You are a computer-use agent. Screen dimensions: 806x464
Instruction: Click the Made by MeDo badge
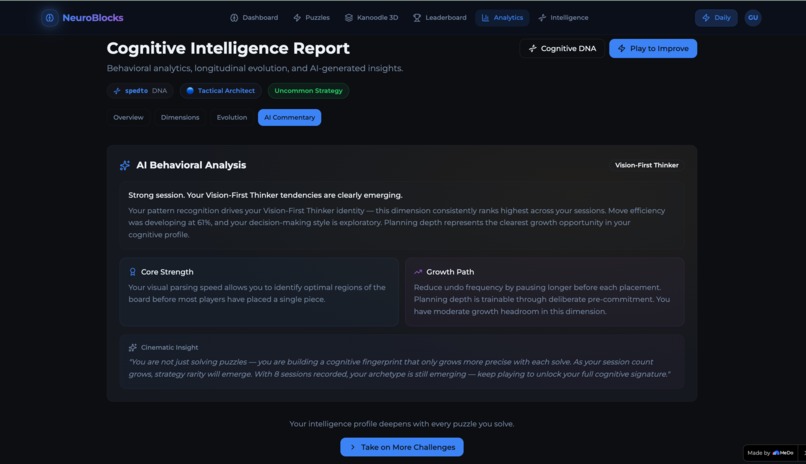coord(771,453)
